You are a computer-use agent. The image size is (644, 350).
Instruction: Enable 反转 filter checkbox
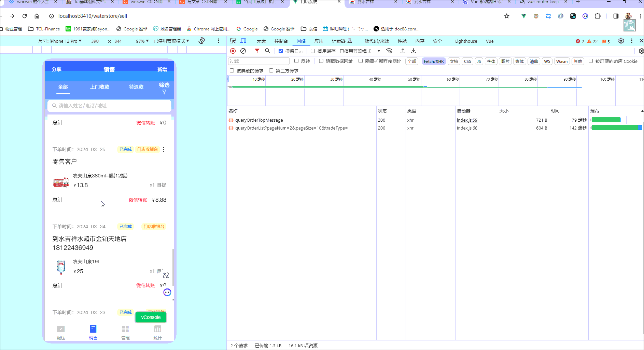[x=296, y=61]
